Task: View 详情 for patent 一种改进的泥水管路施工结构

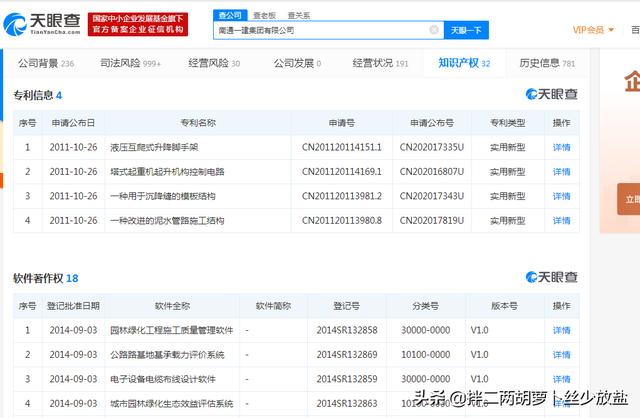Action: click(x=562, y=221)
